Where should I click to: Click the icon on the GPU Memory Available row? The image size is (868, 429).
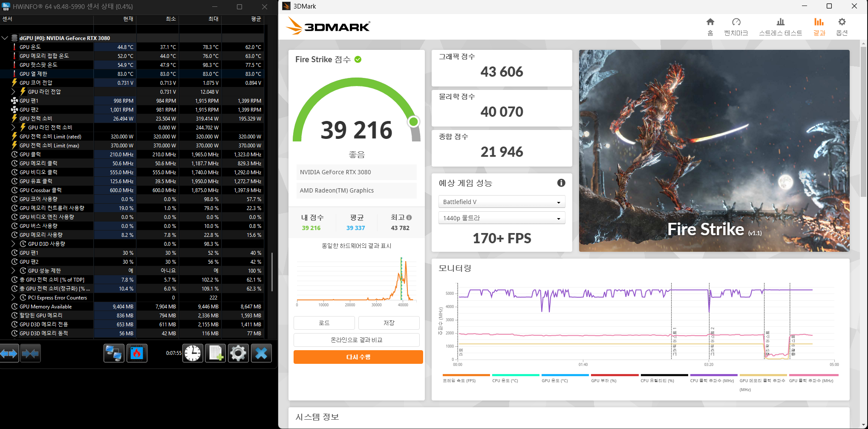14,306
